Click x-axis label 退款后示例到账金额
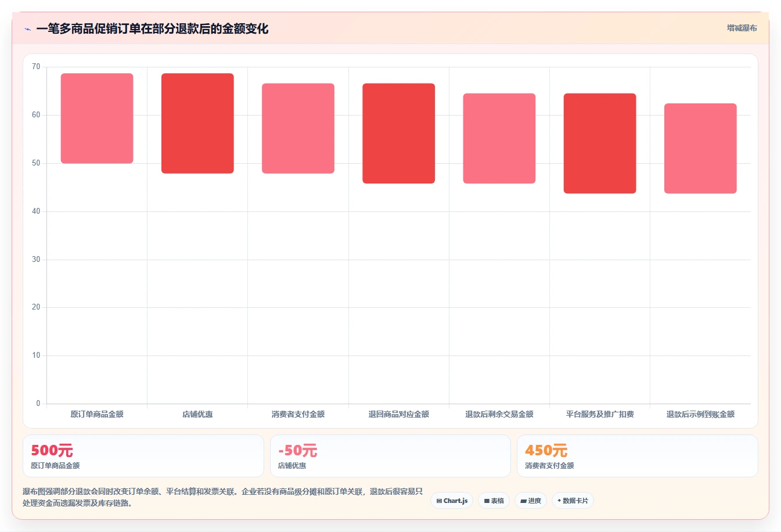 tap(700, 414)
